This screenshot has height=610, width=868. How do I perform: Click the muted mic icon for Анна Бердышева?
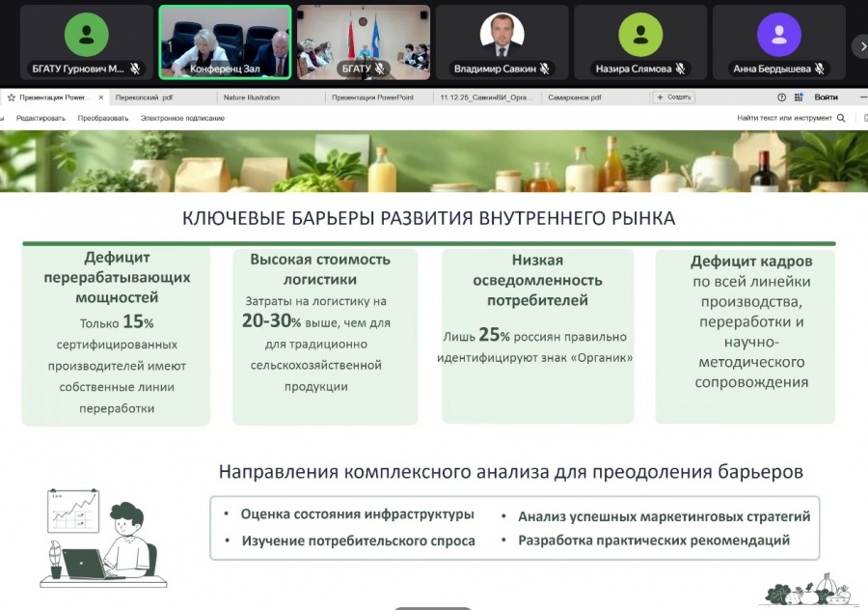click(x=820, y=69)
